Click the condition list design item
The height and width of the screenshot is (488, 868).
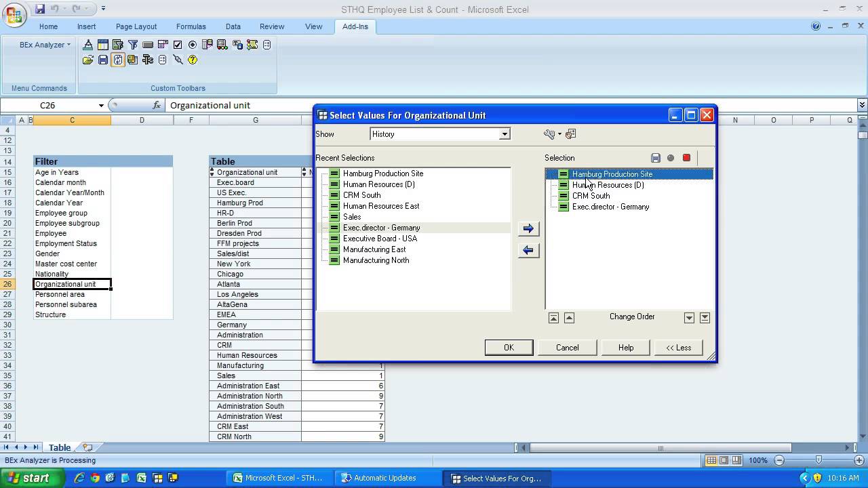208,45
